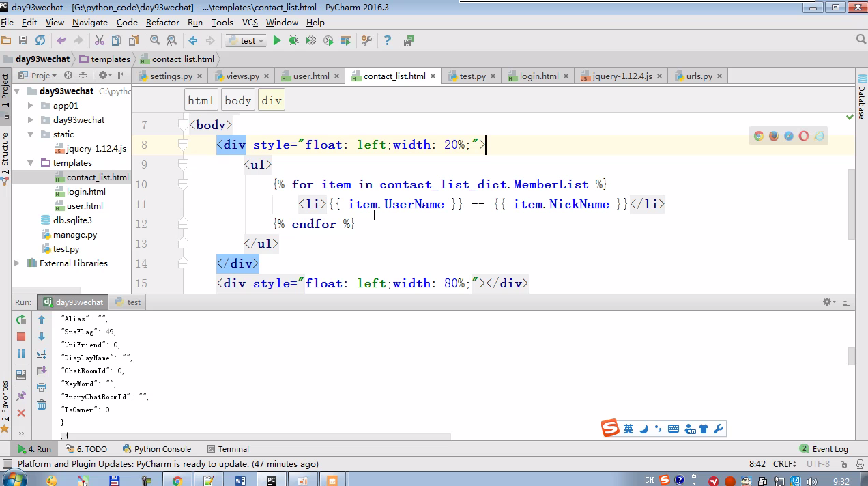Open the Event Log panel
Viewport: 868px width, 486px height.
coord(824,449)
